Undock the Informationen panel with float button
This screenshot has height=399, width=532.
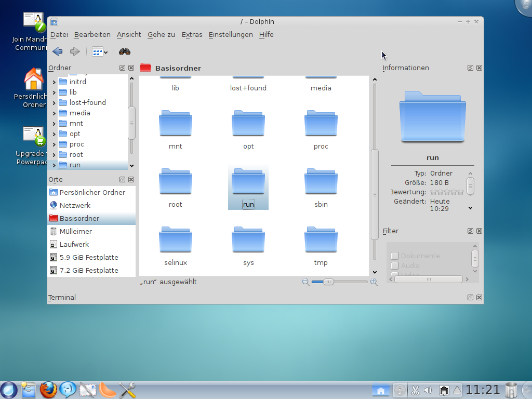[470, 68]
